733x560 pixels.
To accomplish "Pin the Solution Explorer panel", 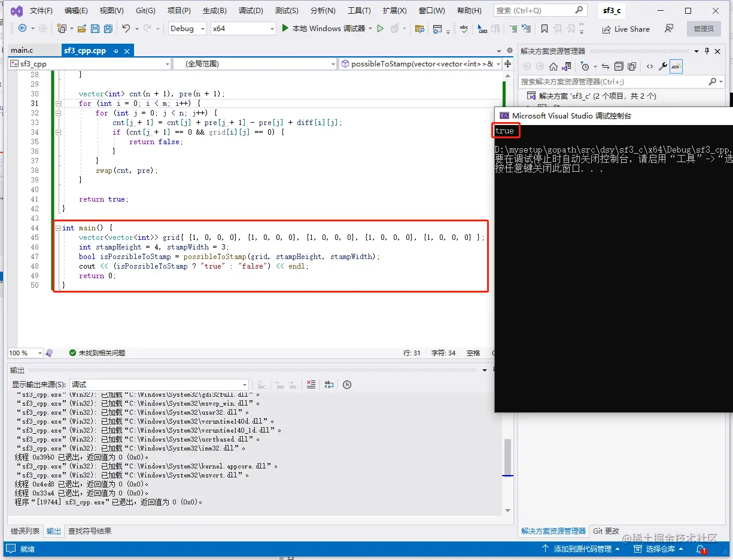I will click(x=707, y=51).
